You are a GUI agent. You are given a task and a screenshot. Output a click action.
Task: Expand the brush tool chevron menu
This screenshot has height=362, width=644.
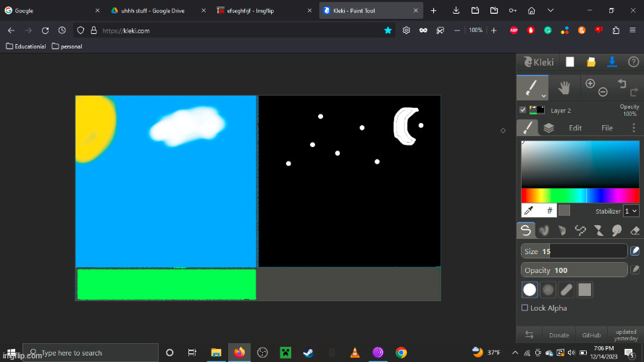(544, 96)
